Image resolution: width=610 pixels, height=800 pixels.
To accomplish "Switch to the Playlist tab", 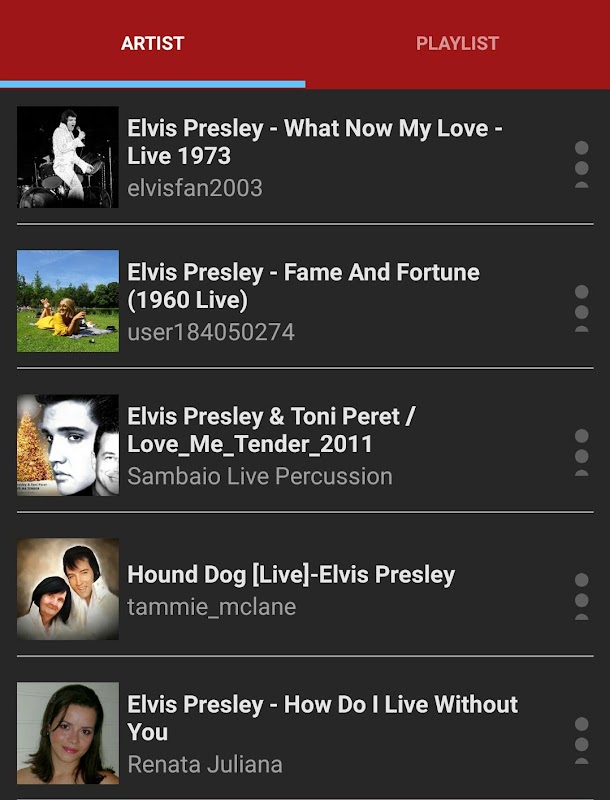I will click(457, 43).
